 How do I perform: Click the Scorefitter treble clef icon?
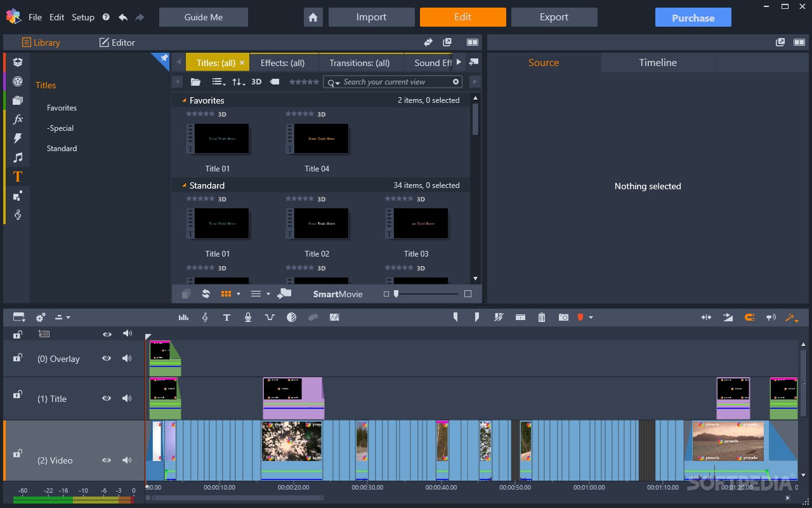pyautogui.click(x=205, y=317)
